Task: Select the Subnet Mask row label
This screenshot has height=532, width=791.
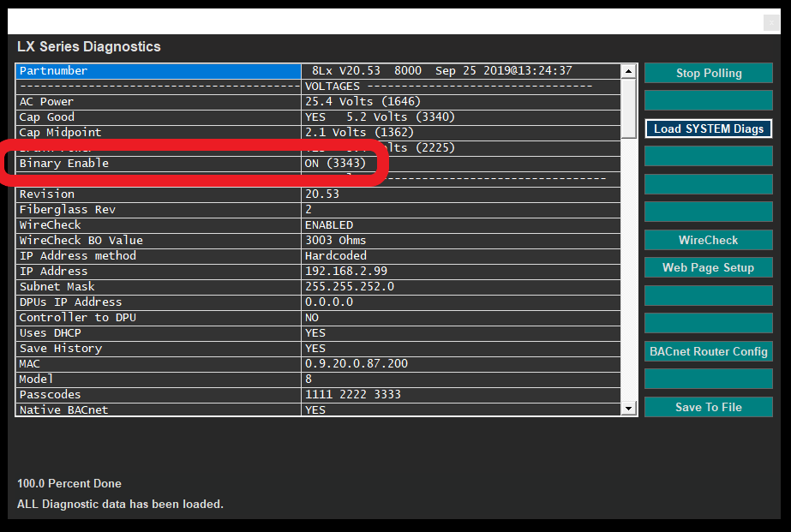Action: pos(57,286)
